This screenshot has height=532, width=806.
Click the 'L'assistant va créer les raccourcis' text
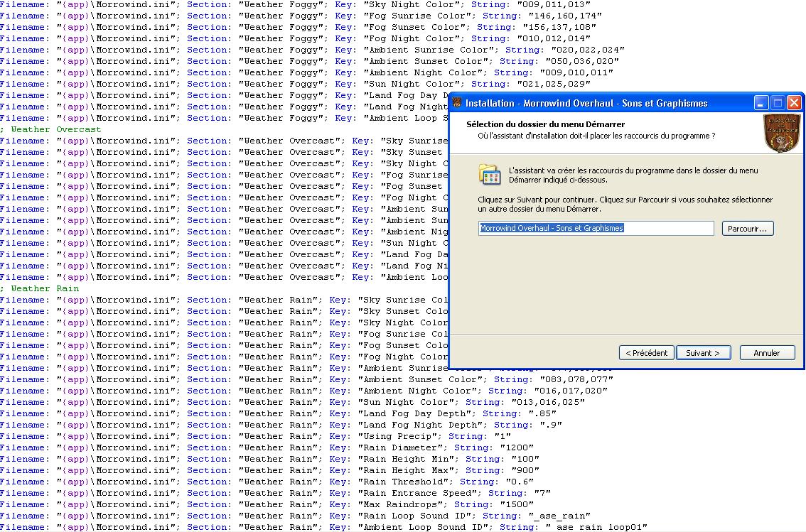[633, 175]
